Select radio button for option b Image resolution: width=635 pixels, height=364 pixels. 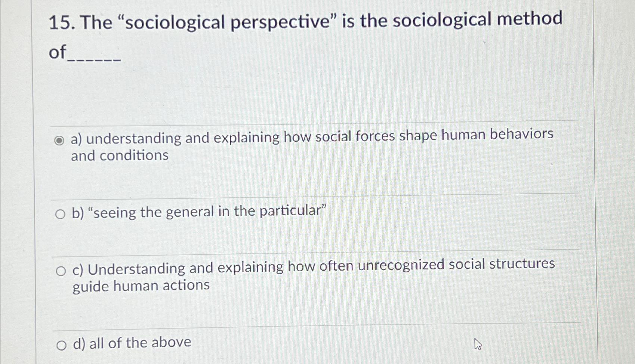61,214
